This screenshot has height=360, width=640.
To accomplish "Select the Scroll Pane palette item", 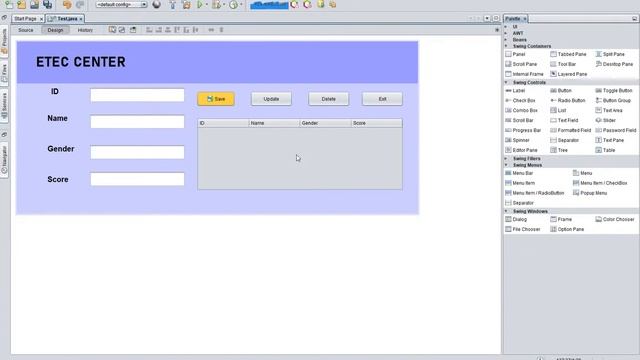I will click(x=521, y=64).
